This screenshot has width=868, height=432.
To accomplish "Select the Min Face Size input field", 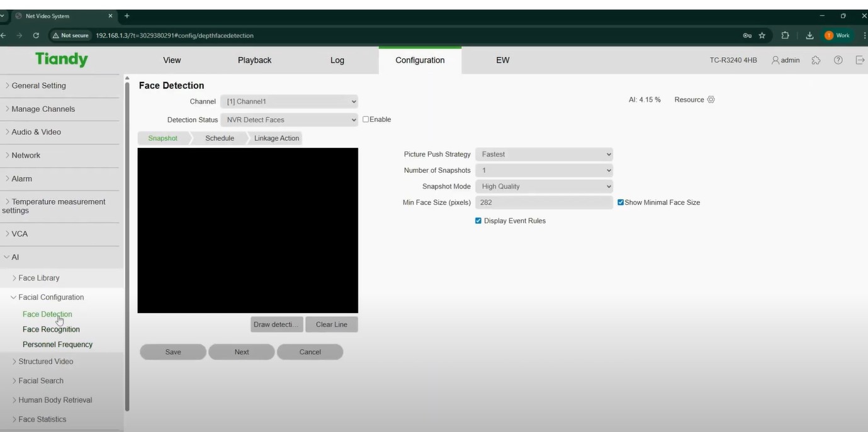I will pos(544,202).
